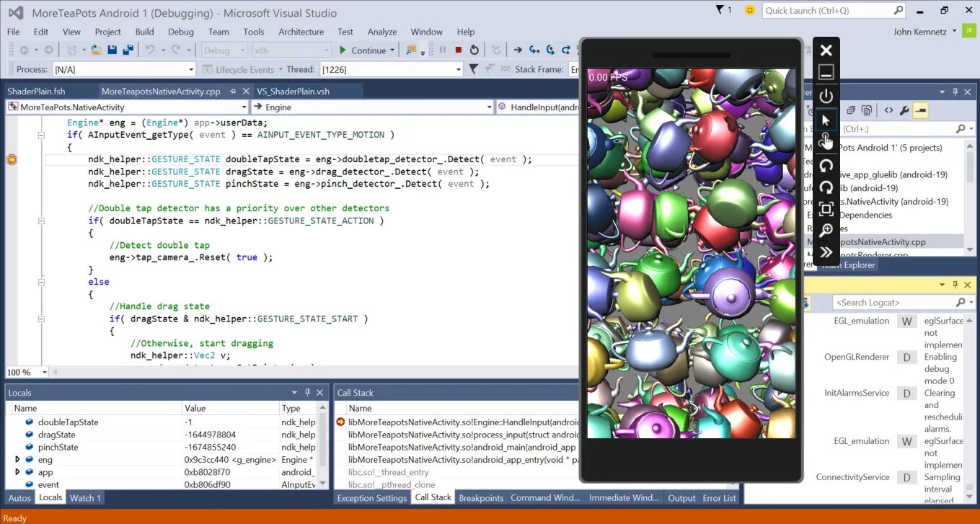This screenshot has width=980, height=524.
Task: Open the Debug menu
Action: (x=181, y=32)
